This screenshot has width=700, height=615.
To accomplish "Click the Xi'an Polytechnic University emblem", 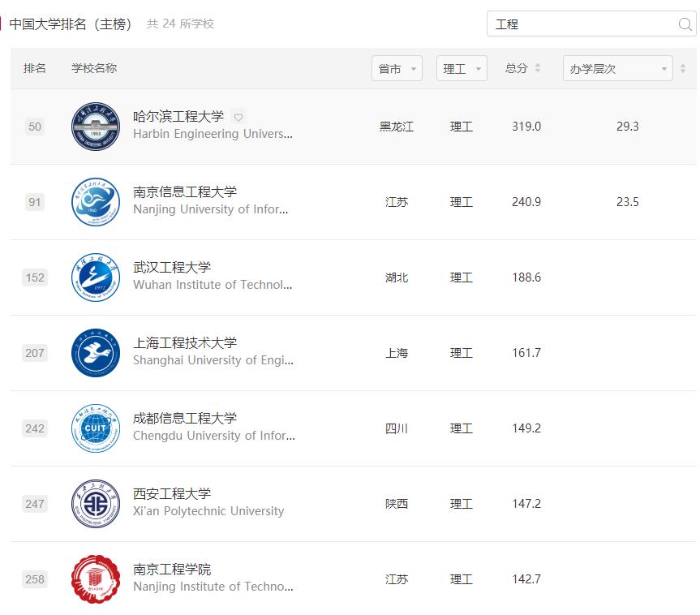I will (95, 504).
